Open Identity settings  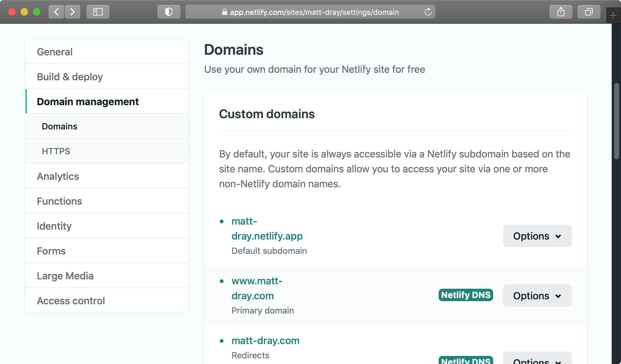(x=107, y=226)
